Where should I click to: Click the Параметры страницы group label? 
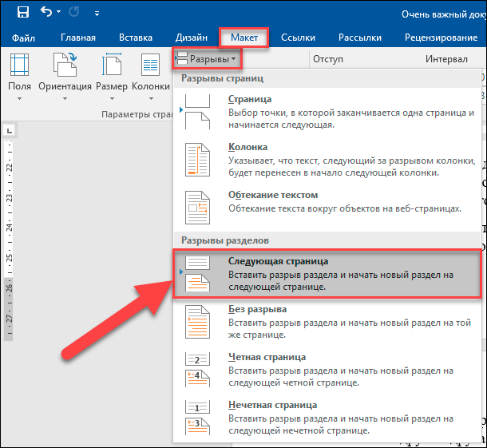(x=137, y=114)
